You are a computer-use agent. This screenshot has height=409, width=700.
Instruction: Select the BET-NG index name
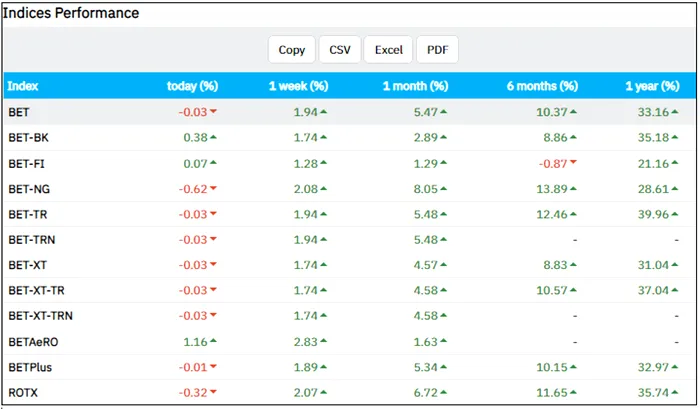(x=28, y=188)
